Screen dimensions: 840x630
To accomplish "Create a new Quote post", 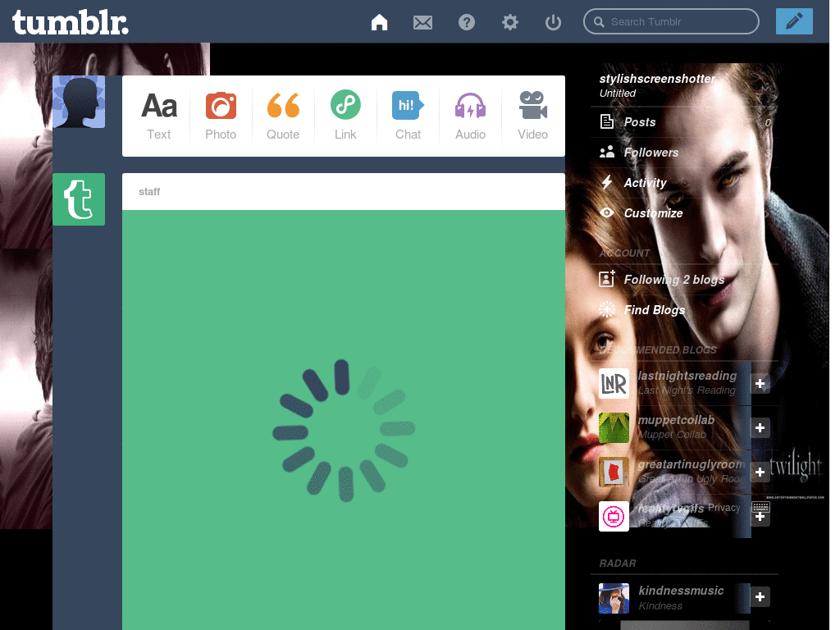I will coord(283,116).
